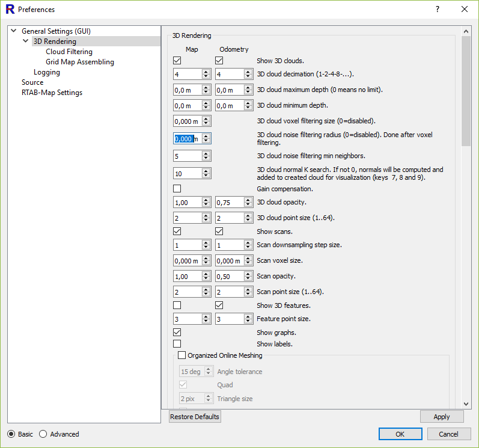Image resolution: width=479 pixels, height=448 pixels.
Task: Click the Odometry 3D cloud opacity spinner arrows
Action: pyautogui.click(x=248, y=203)
